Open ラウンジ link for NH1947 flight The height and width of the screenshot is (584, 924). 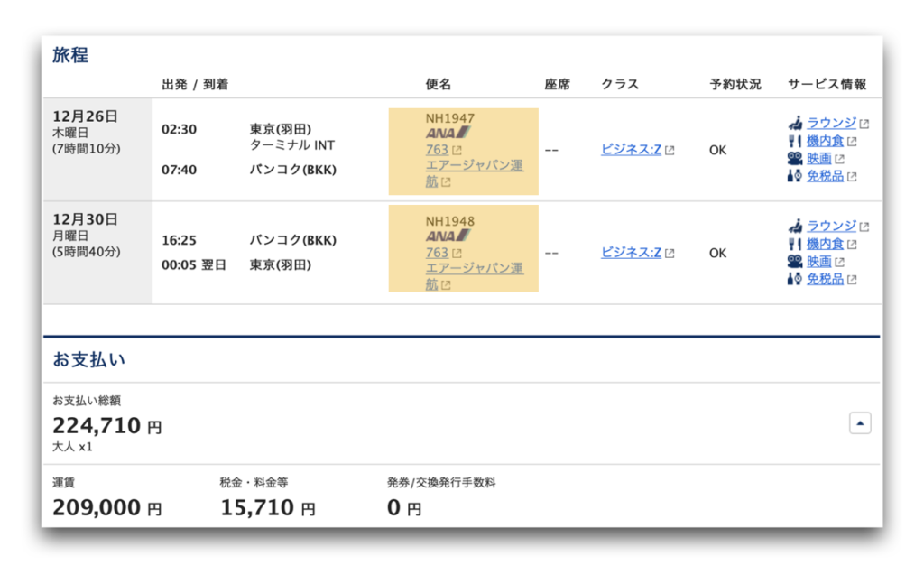831,123
